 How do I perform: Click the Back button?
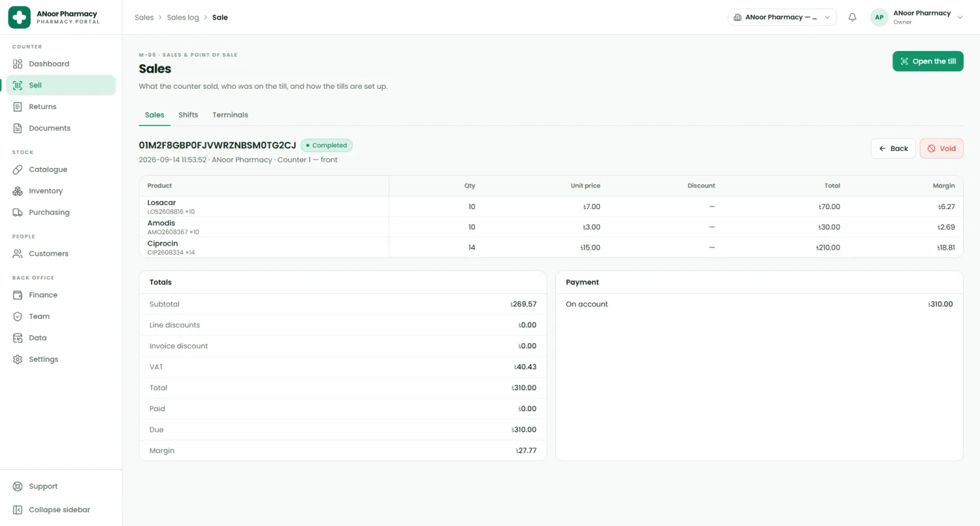pos(892,148)
